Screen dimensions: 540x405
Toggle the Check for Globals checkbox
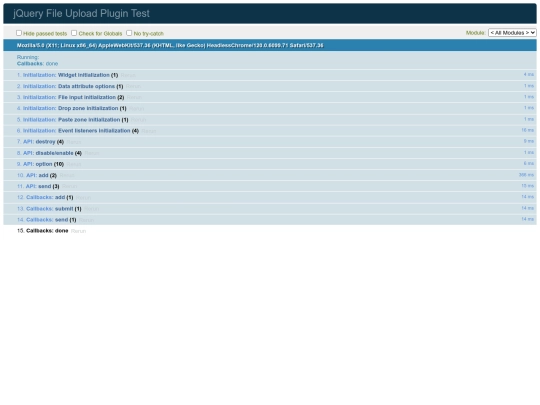pos(74,33)
